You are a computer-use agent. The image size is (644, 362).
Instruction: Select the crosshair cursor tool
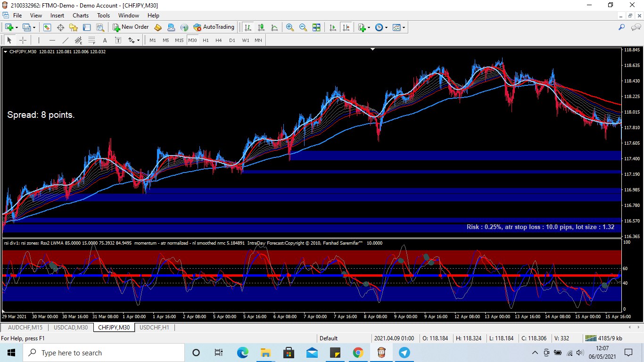coord(22,41)
